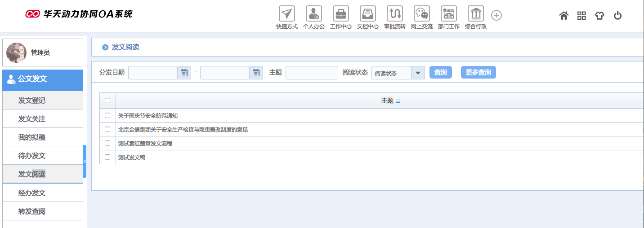Image resolution: width=644 pixels, height=228 pixels.
Task: Open the 综合行政 administration icon
Action: point(476,13)
